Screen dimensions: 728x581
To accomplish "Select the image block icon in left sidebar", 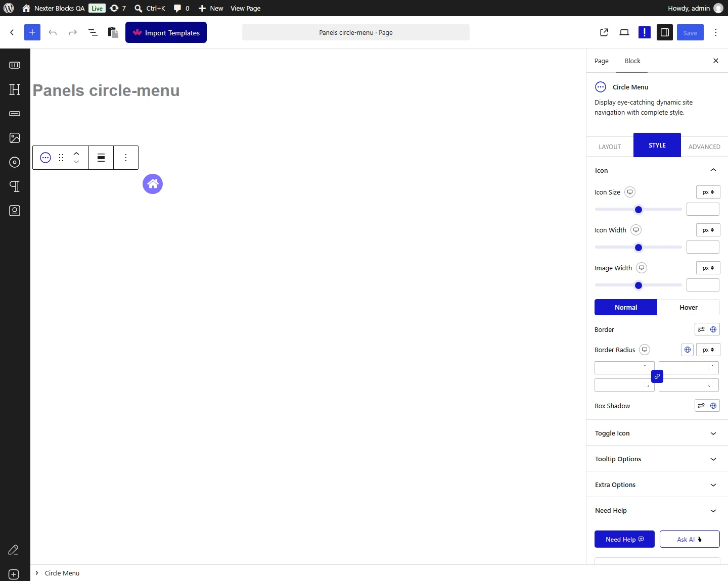I will 15,138.
